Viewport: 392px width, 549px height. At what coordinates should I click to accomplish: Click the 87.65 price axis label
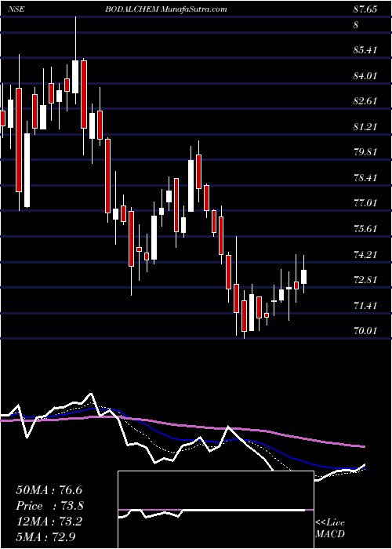point(365,9)
